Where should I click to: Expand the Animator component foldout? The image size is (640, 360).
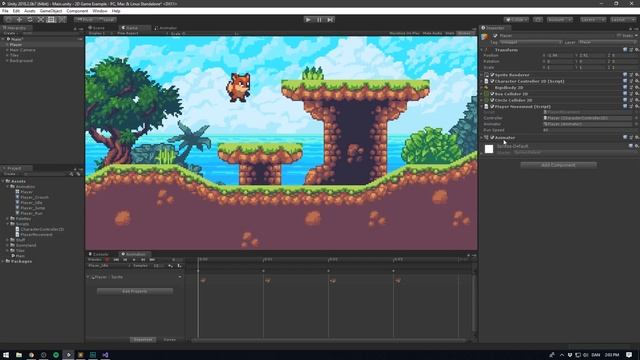point(482,138)
